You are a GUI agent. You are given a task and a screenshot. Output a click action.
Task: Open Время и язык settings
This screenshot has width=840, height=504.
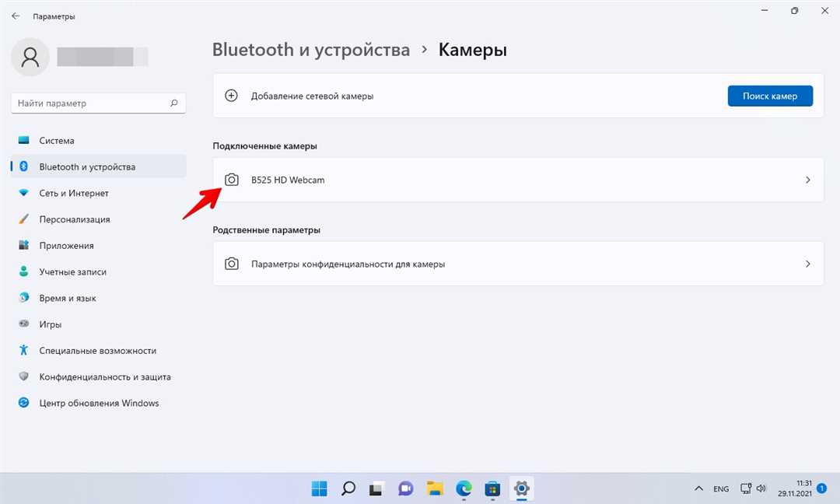click(x=70, y=298)
